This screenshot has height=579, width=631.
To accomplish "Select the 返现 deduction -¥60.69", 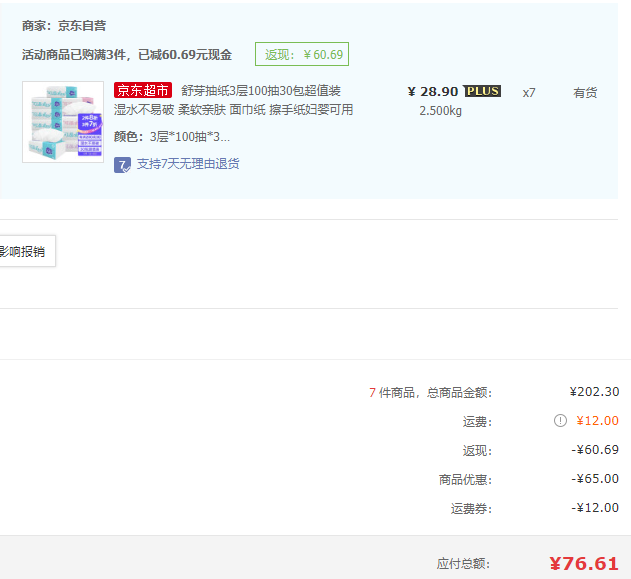I will pyautogui.click(x=595, y=449).
